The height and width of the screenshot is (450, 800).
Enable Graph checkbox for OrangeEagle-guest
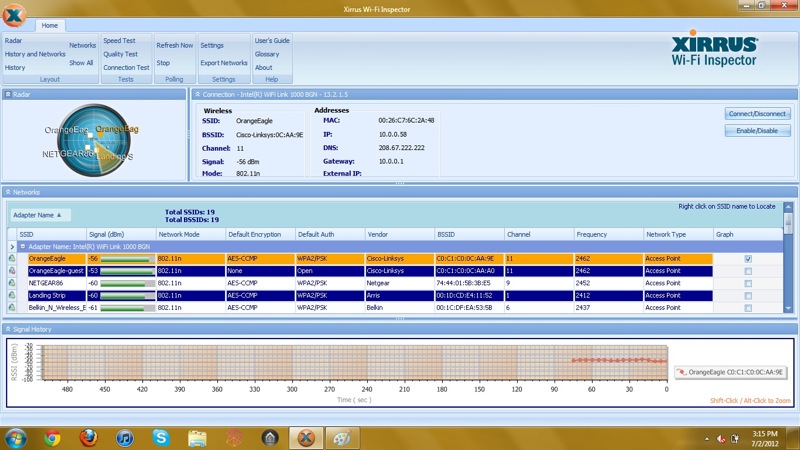tap(748, 271)
